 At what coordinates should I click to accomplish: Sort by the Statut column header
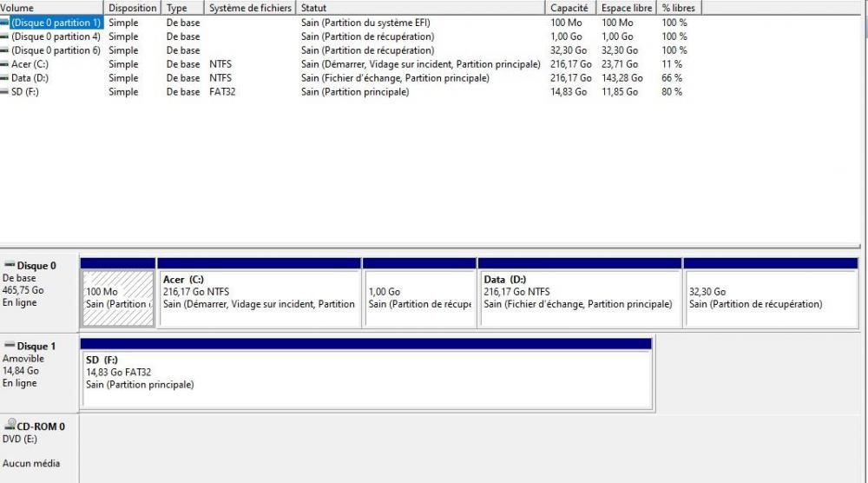pos(421,8)
